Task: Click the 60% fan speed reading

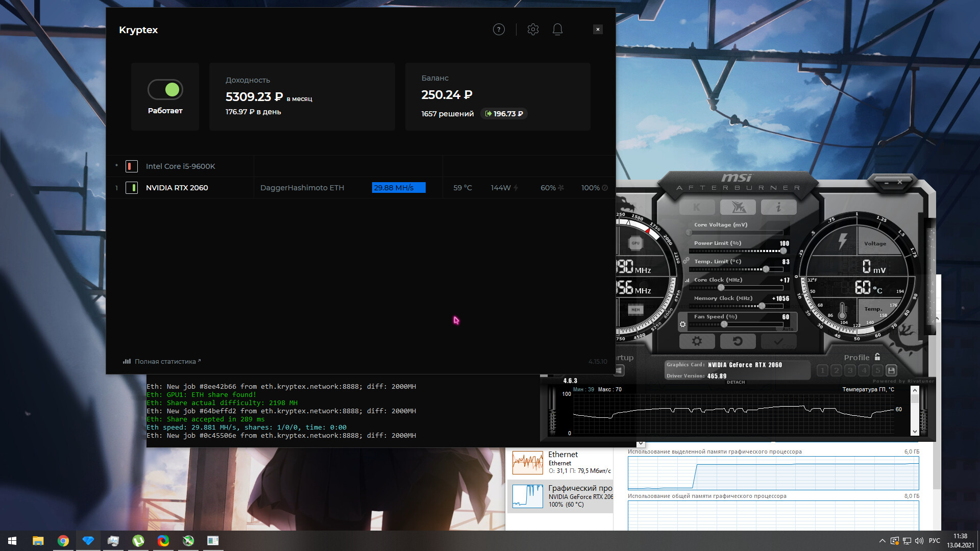Action: coord(548,188)
